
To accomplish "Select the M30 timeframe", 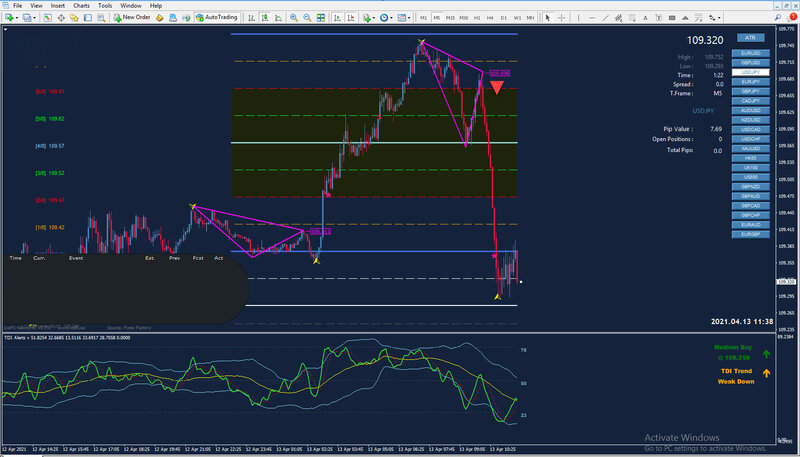I will (464, 18).
